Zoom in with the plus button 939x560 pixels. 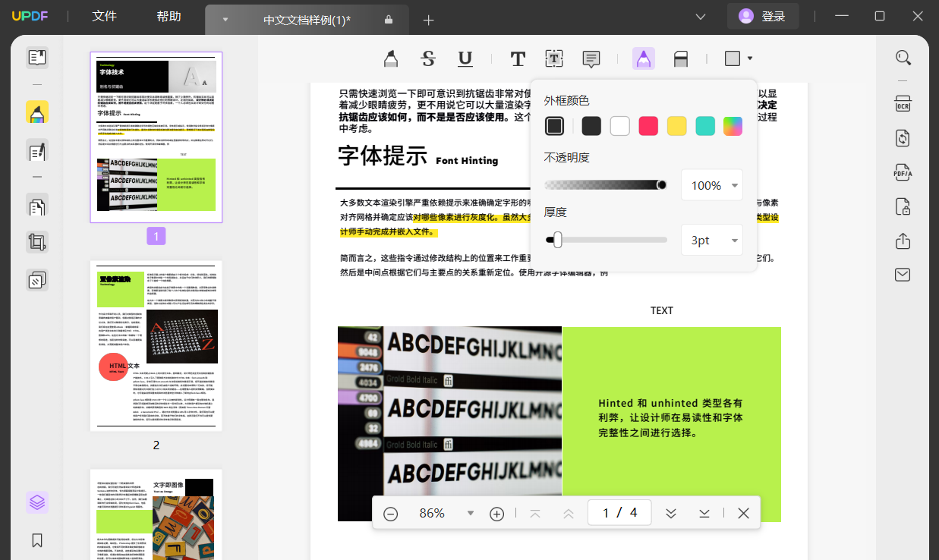(497, 514)
